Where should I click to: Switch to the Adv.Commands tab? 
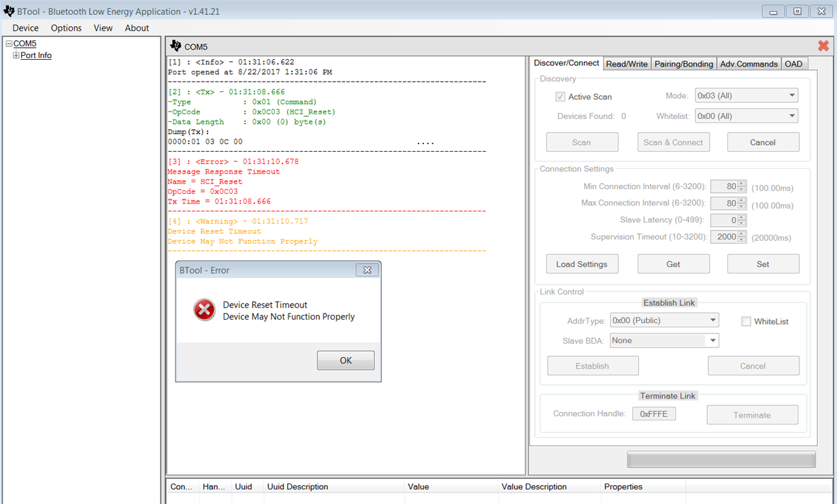749,64
